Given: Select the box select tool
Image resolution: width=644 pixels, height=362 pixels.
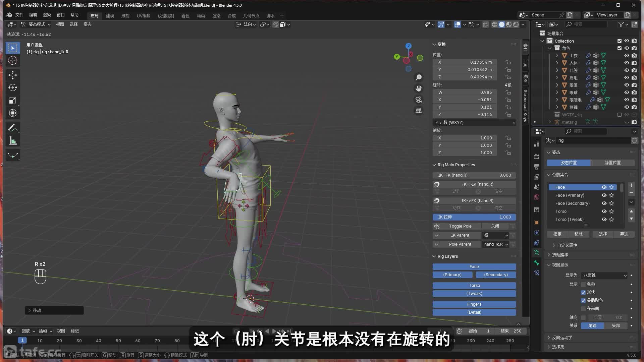Looking at the screenshot, I should click(x=13, y=48).
